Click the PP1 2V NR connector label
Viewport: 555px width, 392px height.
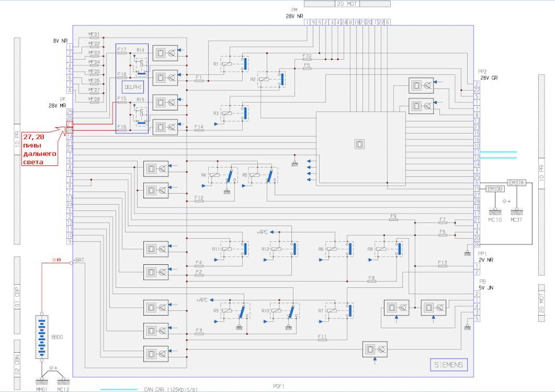pos(485,257)
